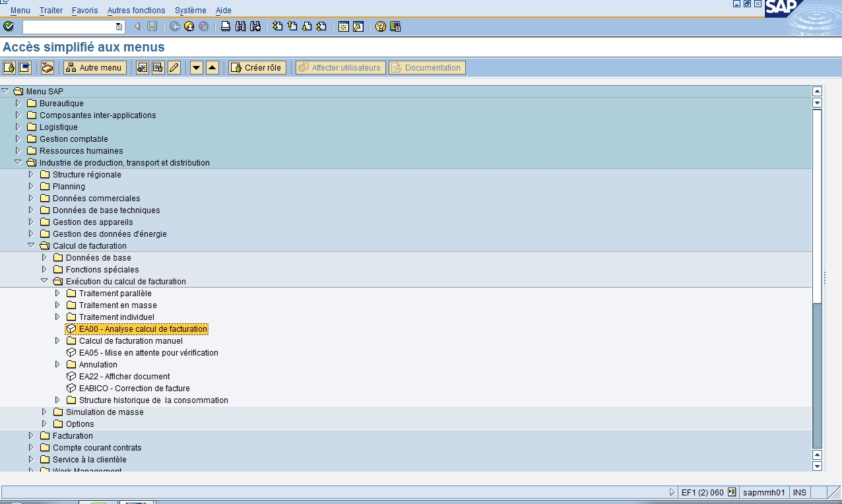842x504 pixels.
Task: Select the Planning tree item label
Action: [x=69, y=186]
